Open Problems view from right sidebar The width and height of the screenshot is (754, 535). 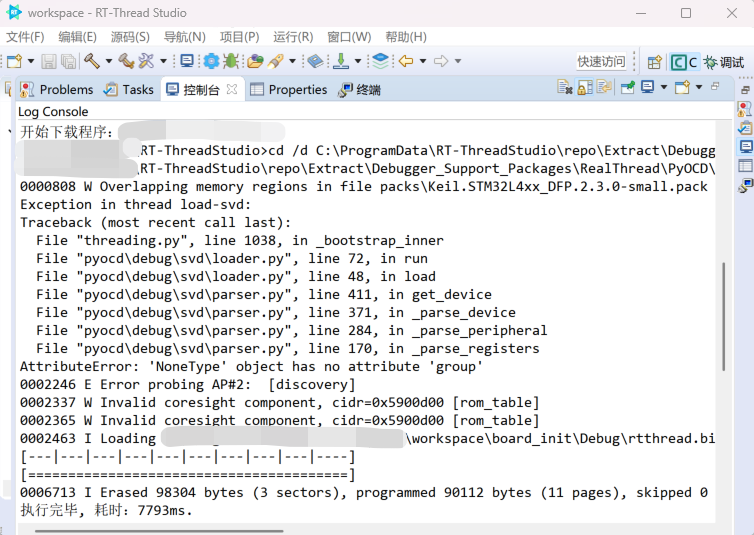coord(745,109)
